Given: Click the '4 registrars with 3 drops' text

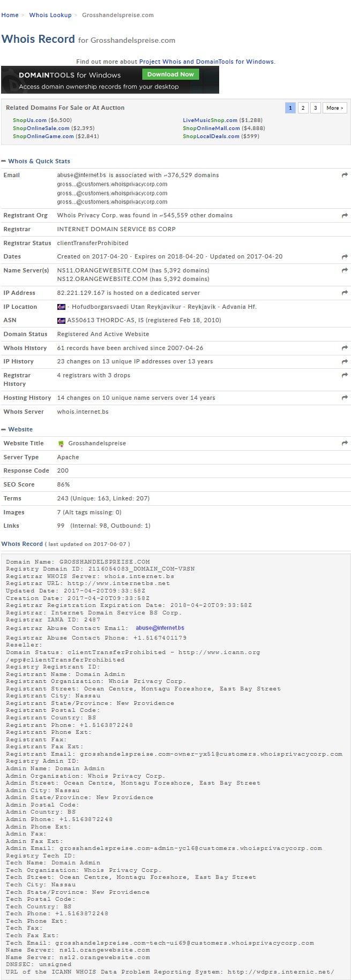Looking at the screenshot, I should point(94,375).
